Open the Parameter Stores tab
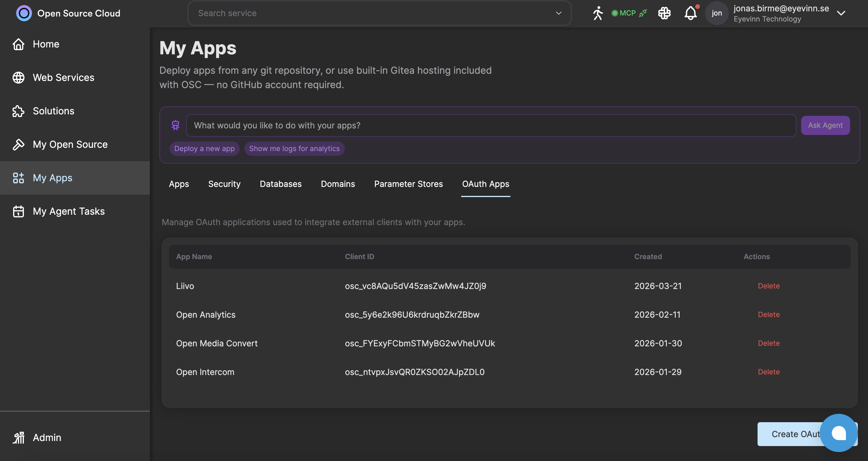The width and height of the screenshot is (868, 461). (408, 184)
